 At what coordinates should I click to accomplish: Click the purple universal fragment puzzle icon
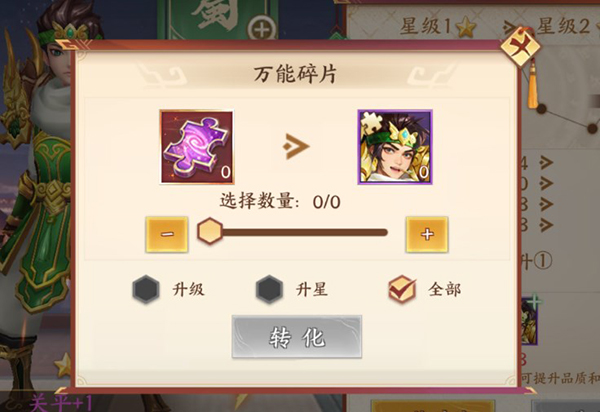(197, 147)
